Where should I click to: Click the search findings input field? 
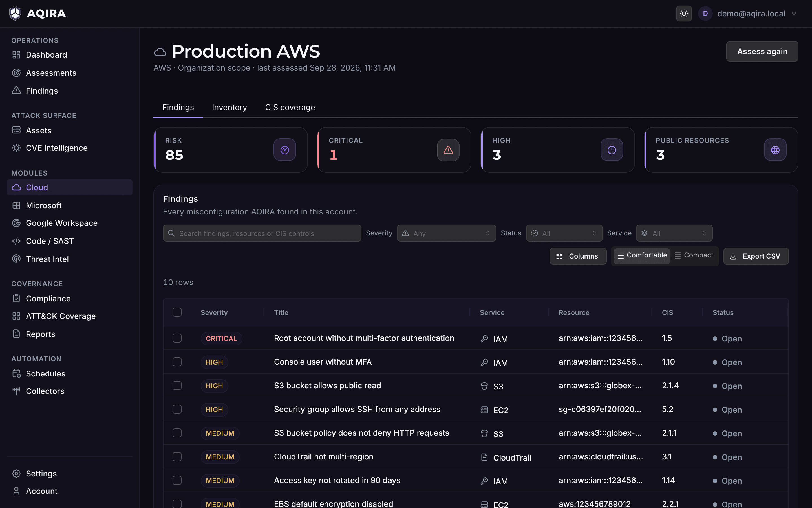(262, 233)
